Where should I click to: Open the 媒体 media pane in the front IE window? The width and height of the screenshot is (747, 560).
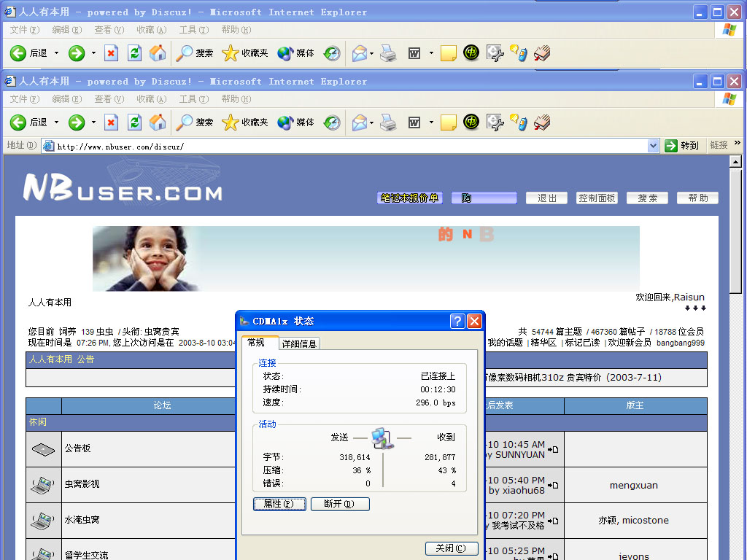pyautogui.click(x=296, y=122)
